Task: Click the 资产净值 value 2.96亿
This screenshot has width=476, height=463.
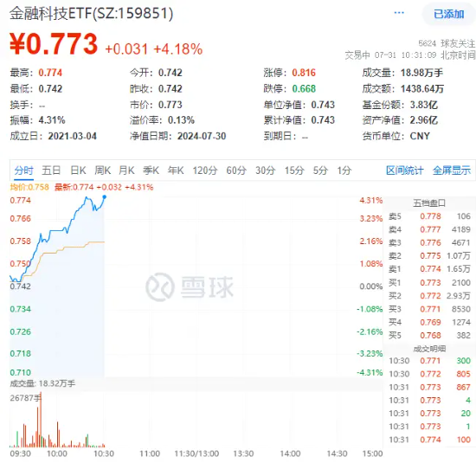Action: (424, 120)
